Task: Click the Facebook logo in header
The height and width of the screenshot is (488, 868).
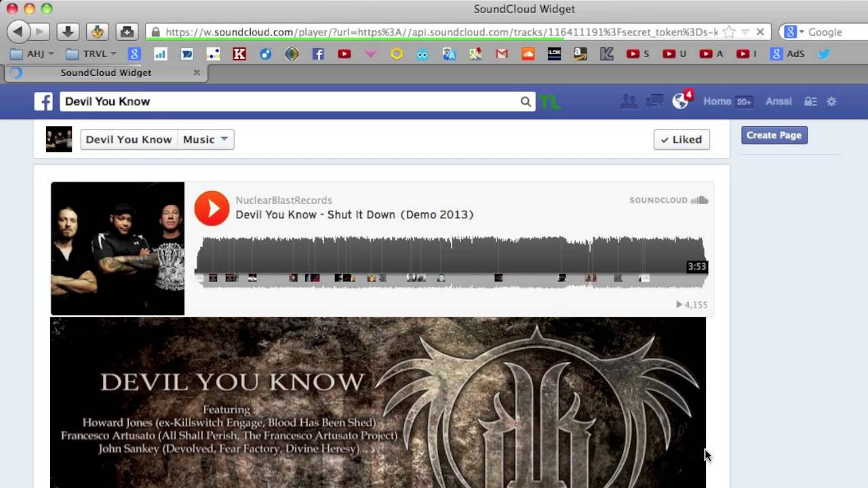Action: [x=43, y=102]
